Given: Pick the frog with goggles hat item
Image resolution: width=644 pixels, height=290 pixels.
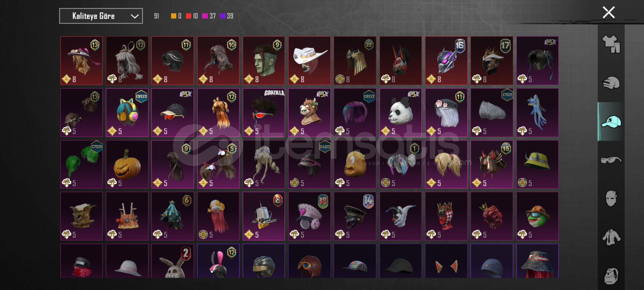Looking at the screenshot, I should pos(537,216).
